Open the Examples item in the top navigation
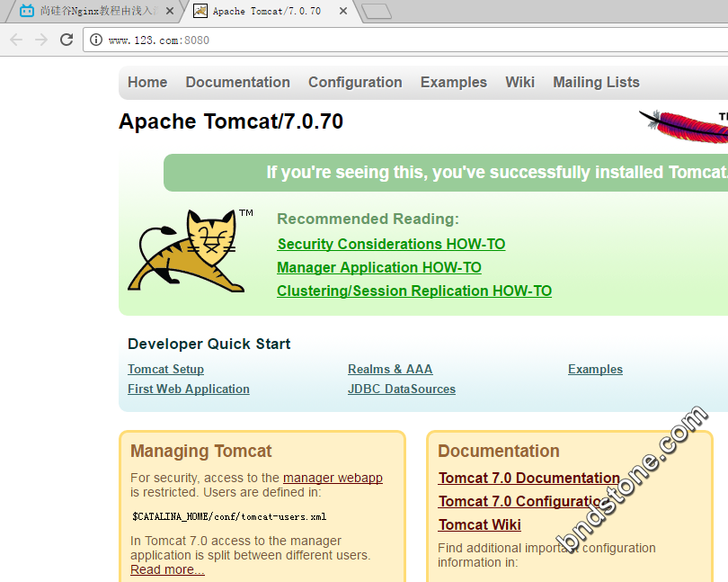 point(454,82)
